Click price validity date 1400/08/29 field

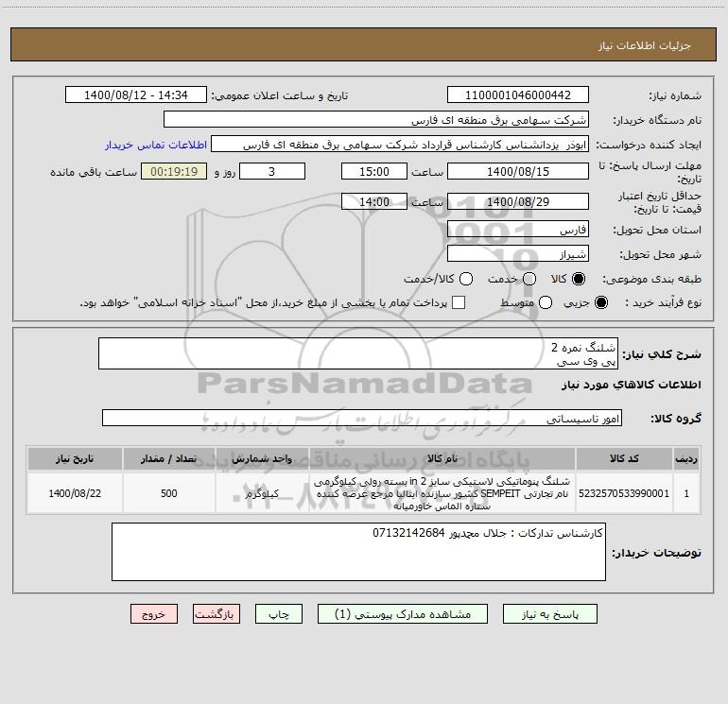click(518, 201)
